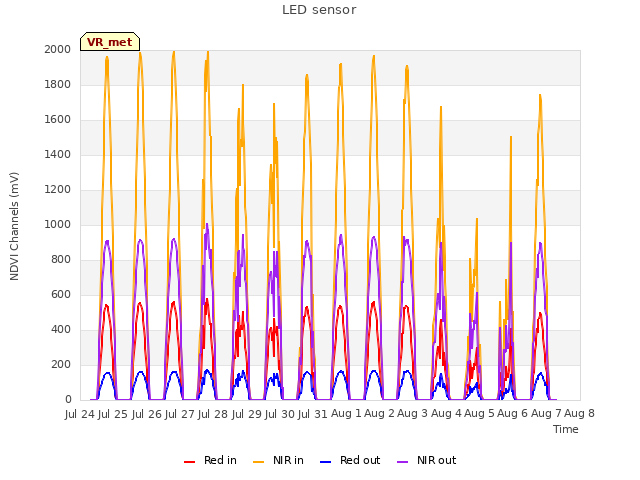
Task: Click the Jul 28 x-axis date label
Action: 213,414
